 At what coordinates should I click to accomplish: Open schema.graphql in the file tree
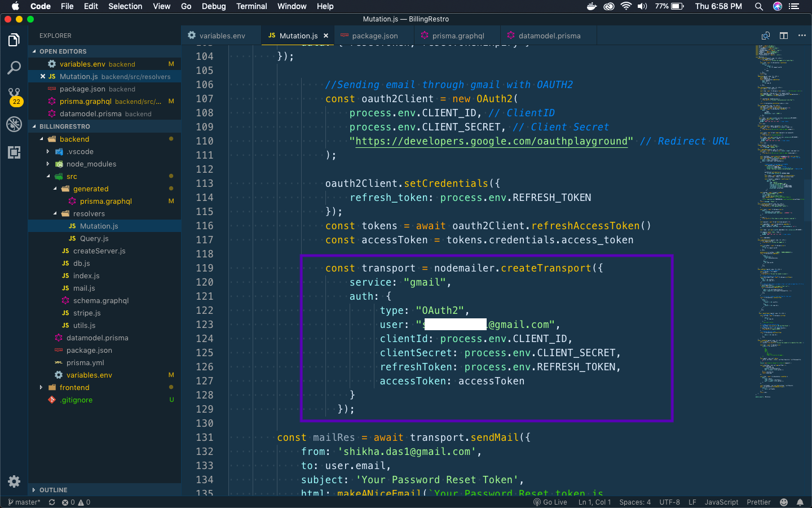point(101,300)
